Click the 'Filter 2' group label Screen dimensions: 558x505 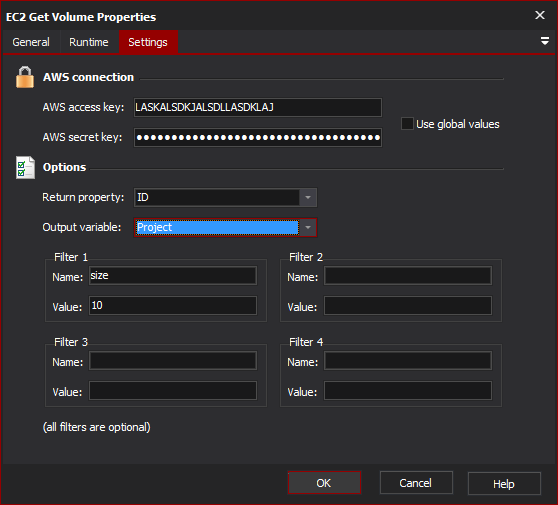click(x=306, y=257)
